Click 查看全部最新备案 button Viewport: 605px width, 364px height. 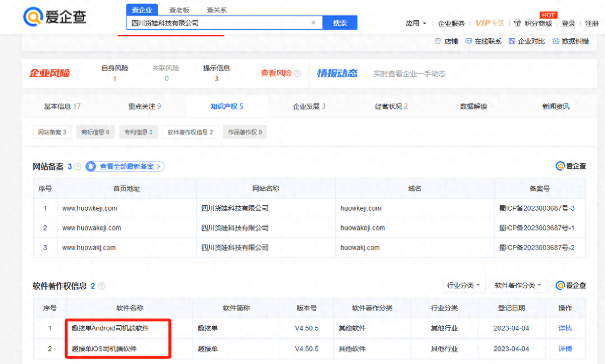pos(125,166)
